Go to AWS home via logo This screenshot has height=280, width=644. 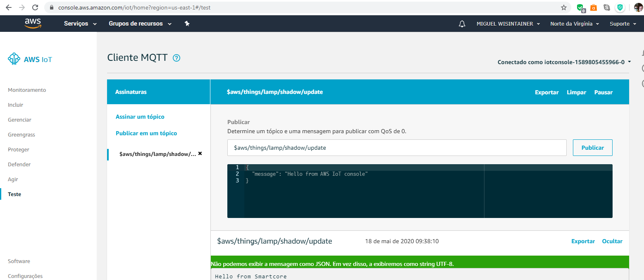tap(33, 24)
